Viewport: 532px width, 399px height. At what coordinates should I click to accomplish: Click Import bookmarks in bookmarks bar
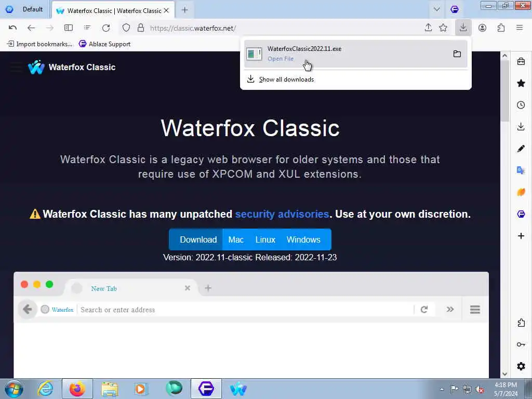(40, 44)
